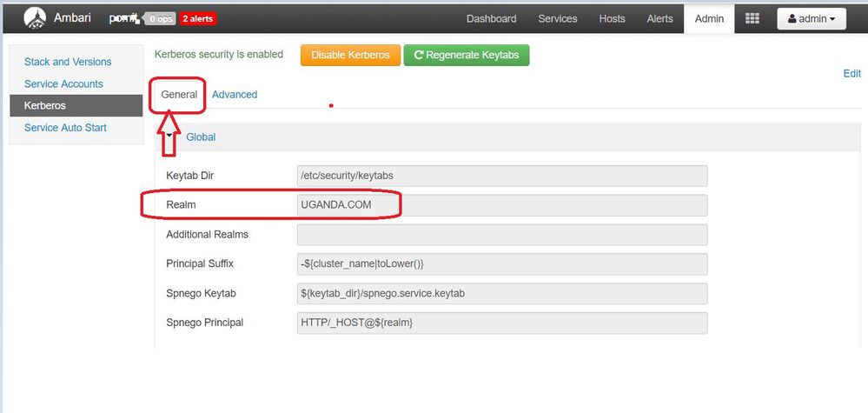Click the Global section heading

pyautogui.click(x=201, y=137)
